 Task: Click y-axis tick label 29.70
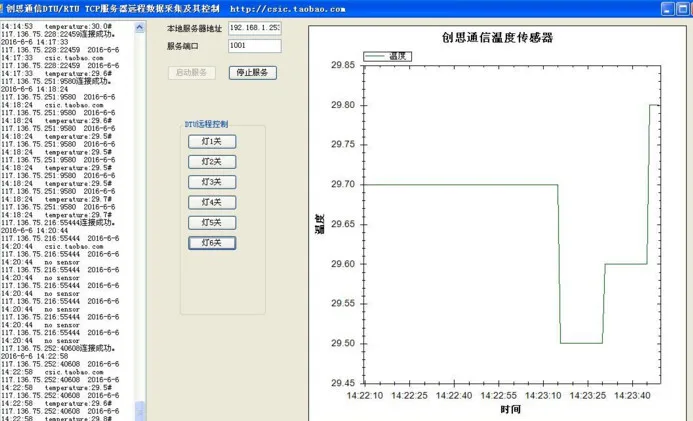pos(343,184)
